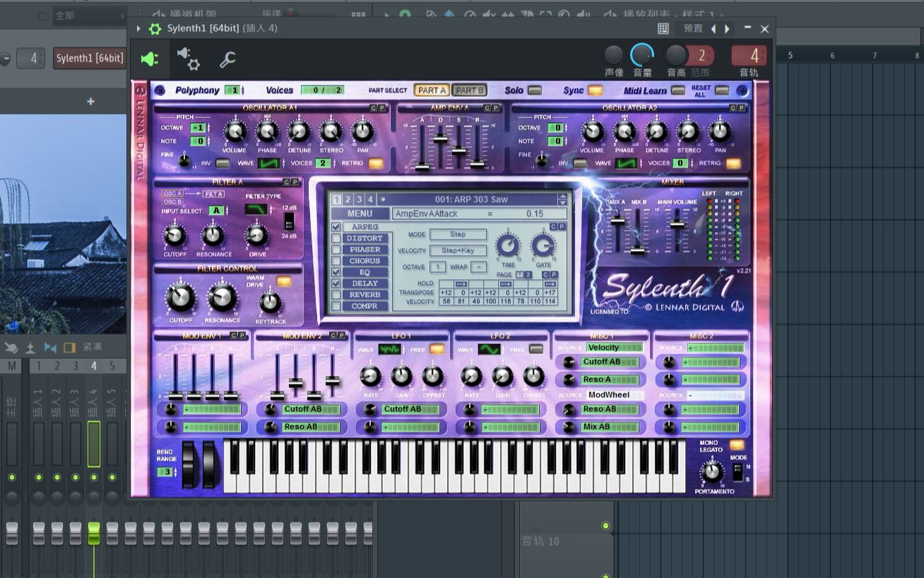Open plugin wrapper detailed settings icon
924x578 pixels.
click(x=188, y=59)
